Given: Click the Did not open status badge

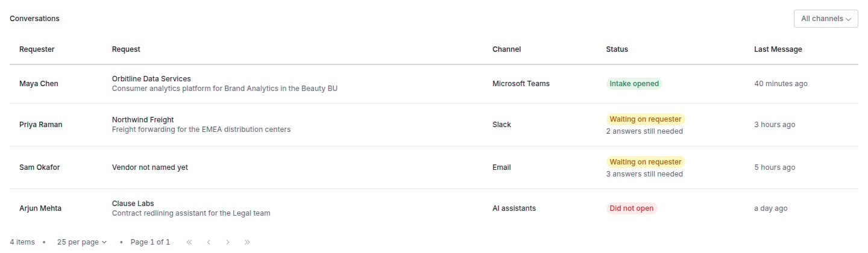Looking at the screenshot, I should tap(632, 208).
